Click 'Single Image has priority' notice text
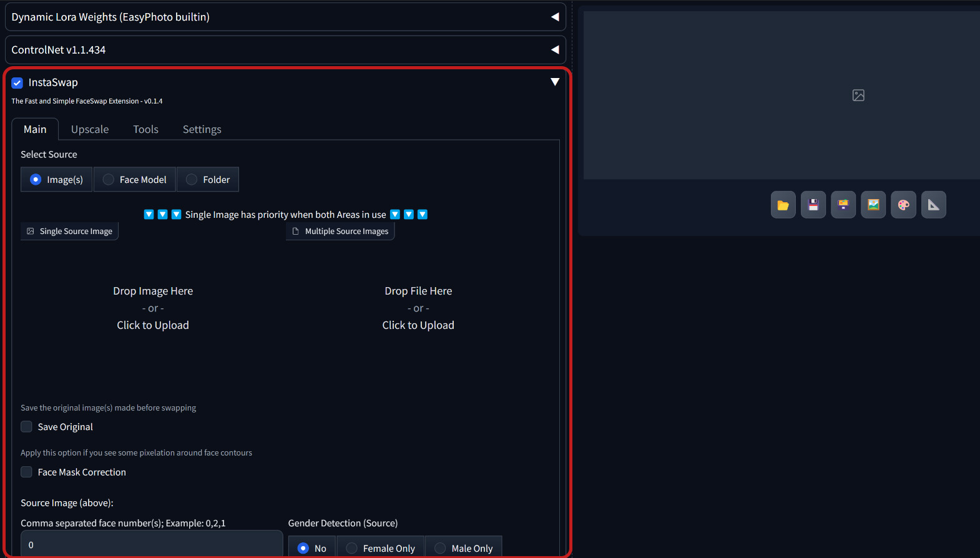980x558 pixels. tap(285, 215)
